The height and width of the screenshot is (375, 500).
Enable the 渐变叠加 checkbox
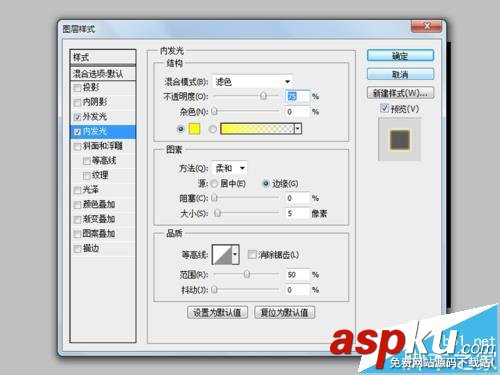(77, 219)
